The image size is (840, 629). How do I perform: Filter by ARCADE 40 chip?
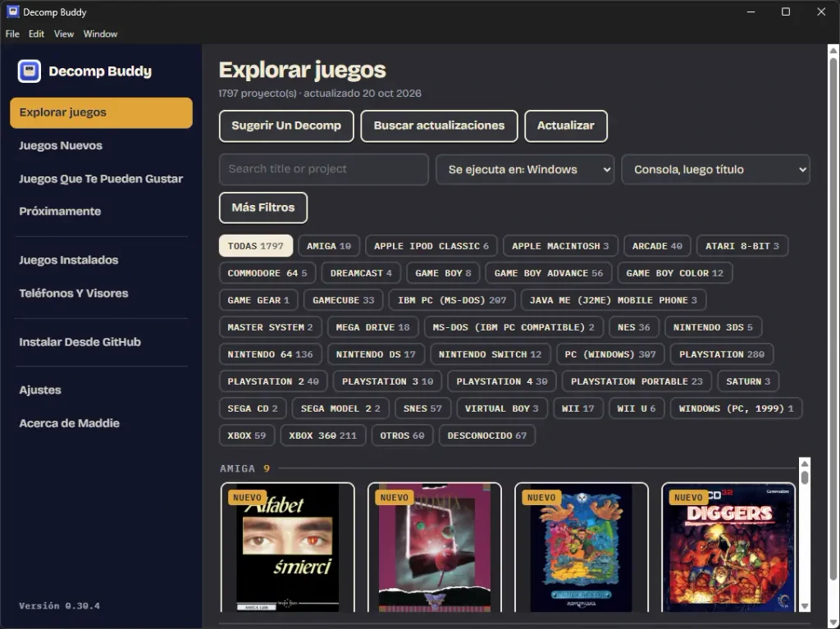[657, 246]
